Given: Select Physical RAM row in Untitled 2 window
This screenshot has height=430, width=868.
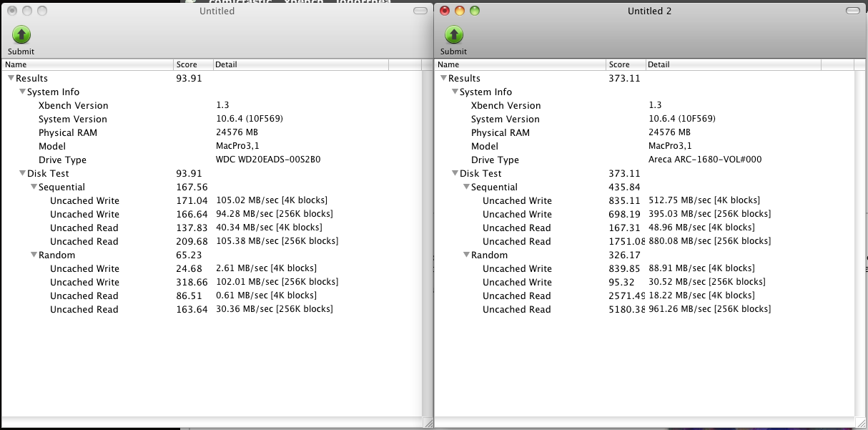Looking at the screenshot, I should pos(644,132).
